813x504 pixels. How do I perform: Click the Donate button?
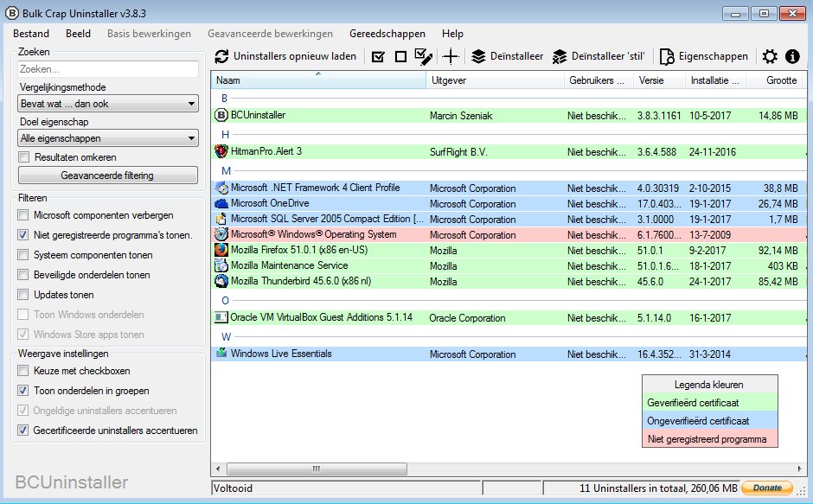point(767,488)
